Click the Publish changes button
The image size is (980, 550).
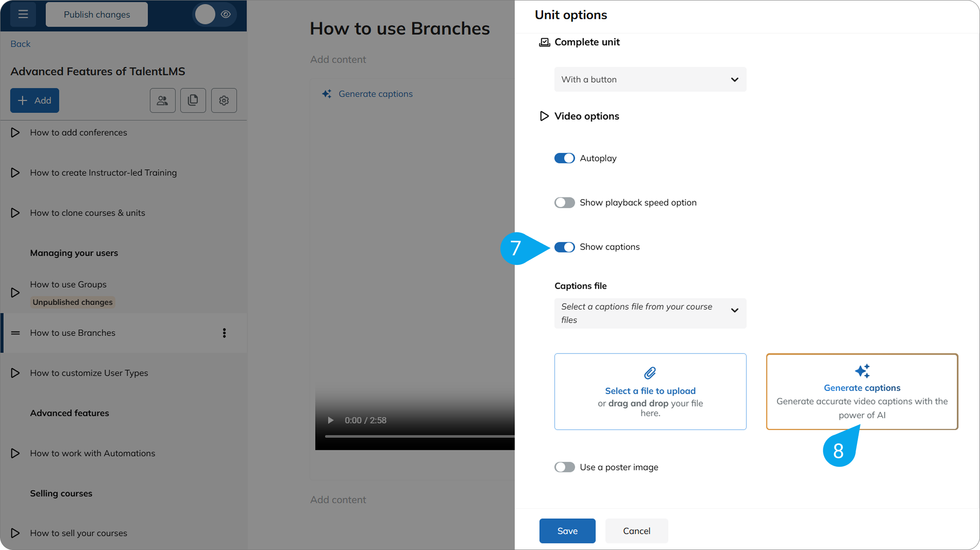coord(97,14)
